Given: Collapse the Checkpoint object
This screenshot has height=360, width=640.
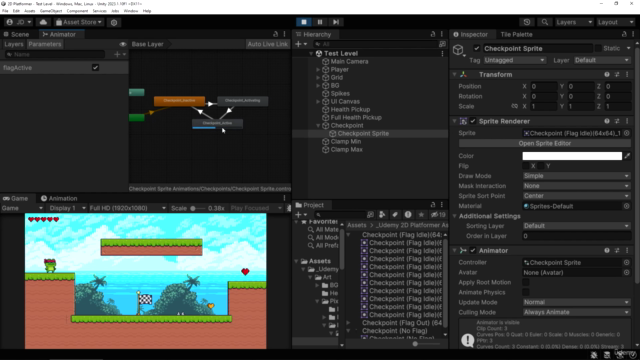Looking at the screenshot, I should pos(318,126).
